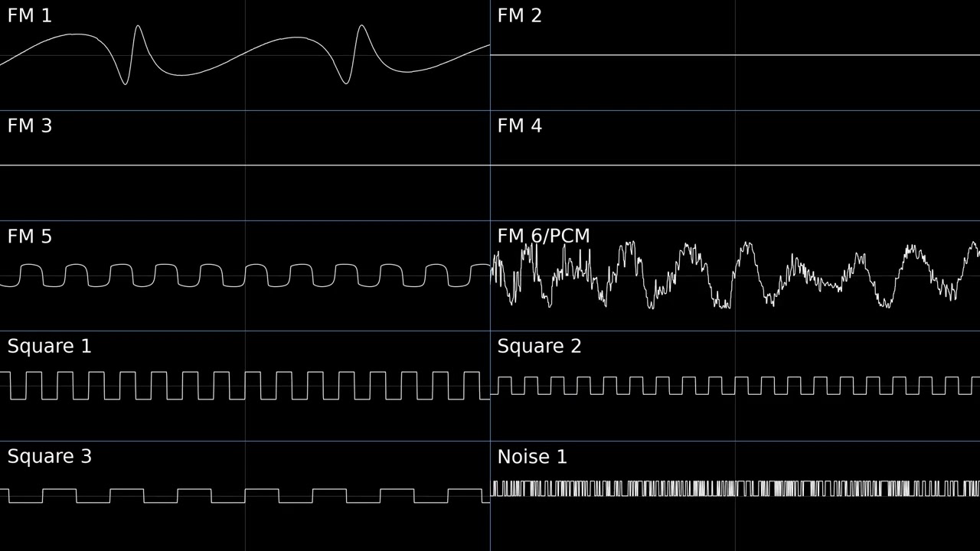Screen dimensions: 980x551
Task: Click the flat line in FM 2
Action: (x=735, y=55)
